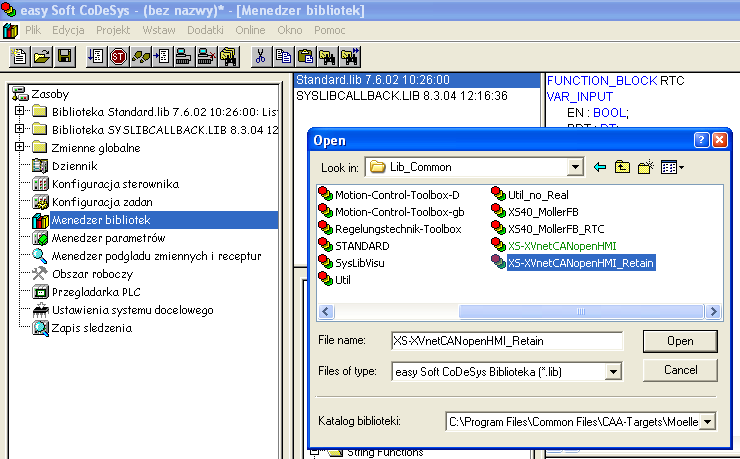Viewport: 740px width, 459px height.
Task: Click the file list horizontal scrollbar thumb
Action: (x=581, y=311)
